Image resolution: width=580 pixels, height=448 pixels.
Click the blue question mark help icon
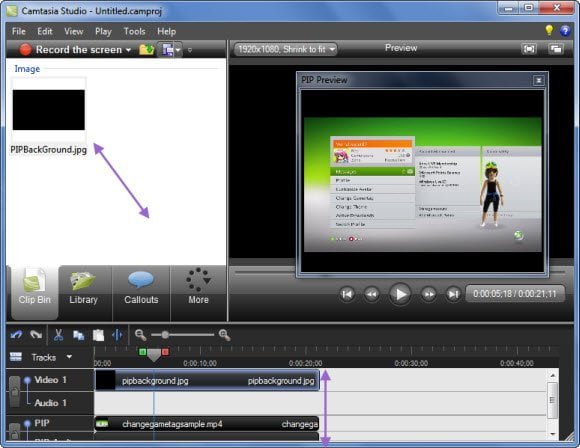pyautogui.click(x=565, y=31)
